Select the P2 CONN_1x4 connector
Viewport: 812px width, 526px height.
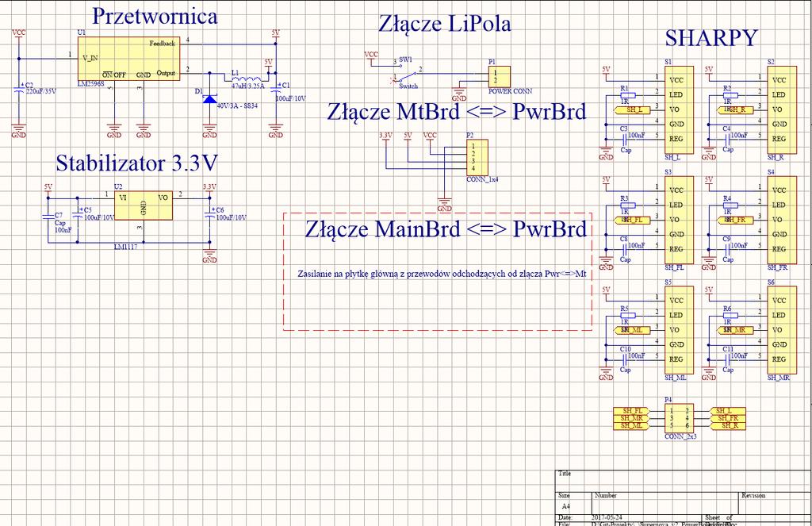(x=477, y=158)
